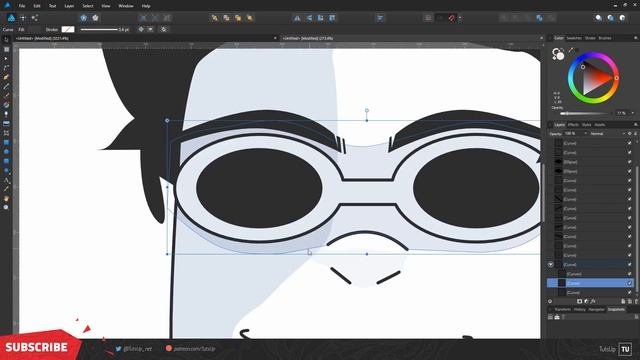
Task: Open the File menu
Action: tap(22, 6)
